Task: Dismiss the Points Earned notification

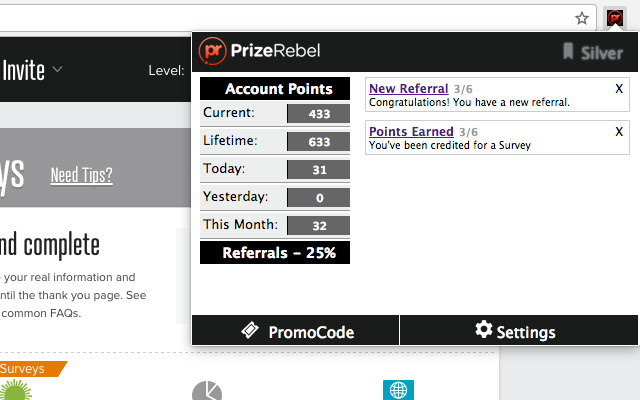Action: pyautogui.click(x=619, y=132)
